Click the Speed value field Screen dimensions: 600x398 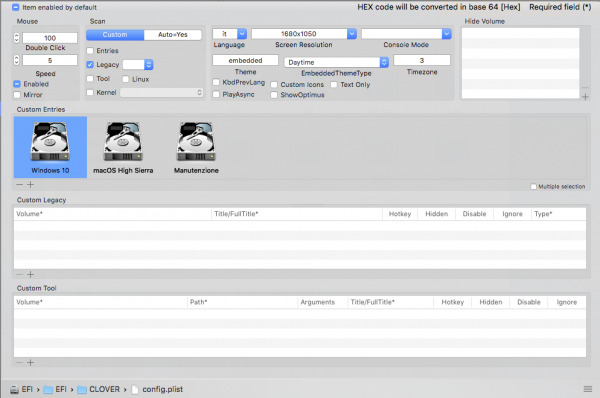(x=50, y=60)
